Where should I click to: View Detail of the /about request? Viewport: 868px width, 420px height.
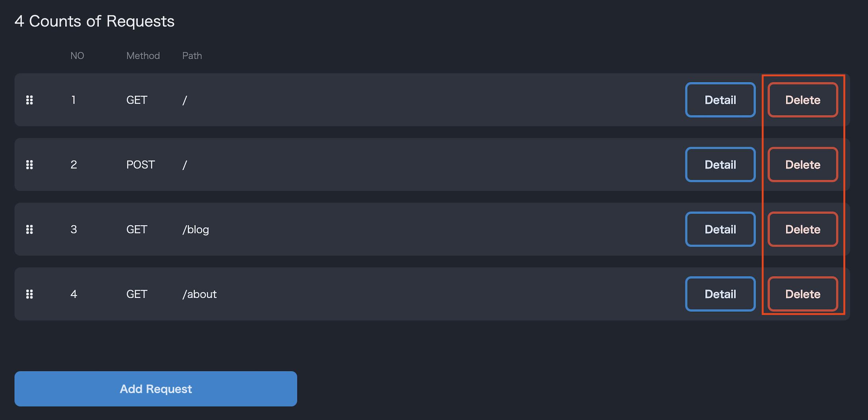coord(720,294)
